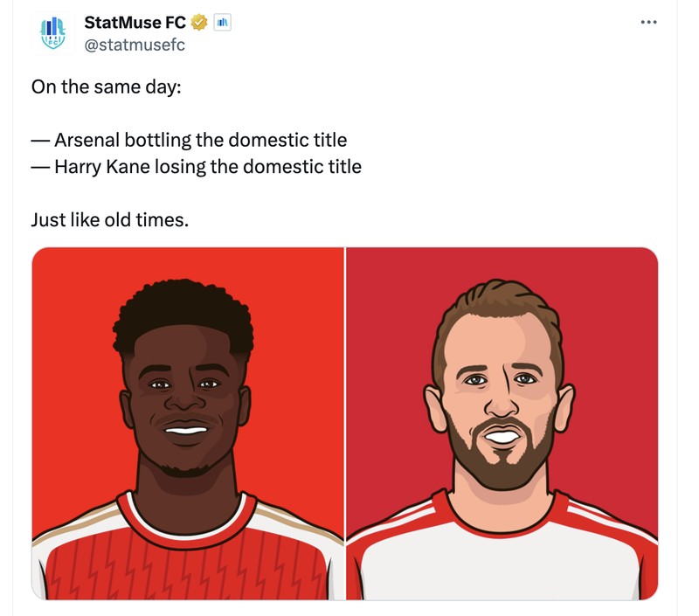
Task: Select the chart badge next to the checkmark
Action: click(221, 22)
